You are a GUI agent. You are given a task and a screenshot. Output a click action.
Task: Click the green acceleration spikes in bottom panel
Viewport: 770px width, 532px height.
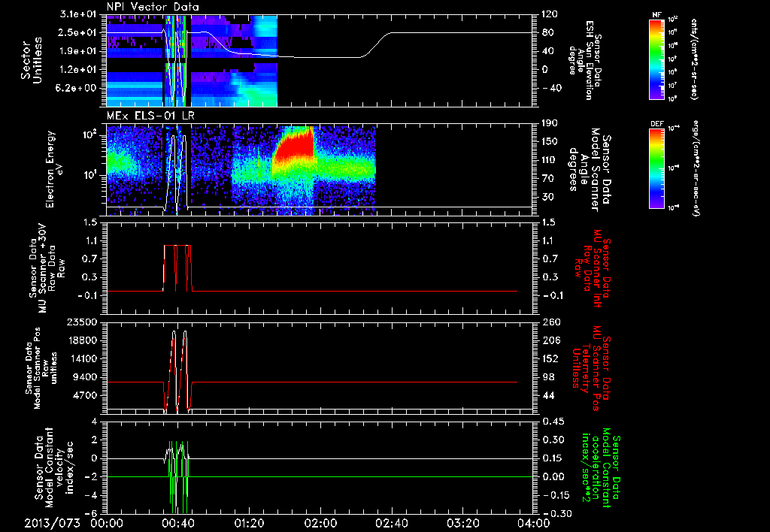[178, 477]
